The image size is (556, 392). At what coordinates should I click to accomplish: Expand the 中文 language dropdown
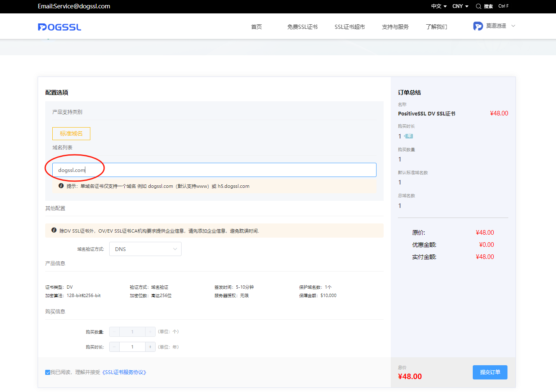tap(439, 6)
